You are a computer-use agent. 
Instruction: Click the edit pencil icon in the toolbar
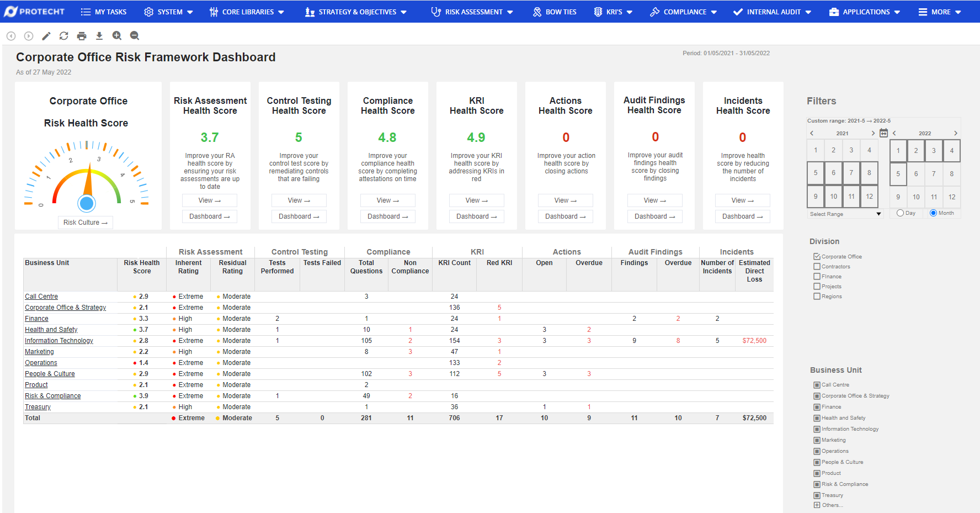click(x=46, y=35)
